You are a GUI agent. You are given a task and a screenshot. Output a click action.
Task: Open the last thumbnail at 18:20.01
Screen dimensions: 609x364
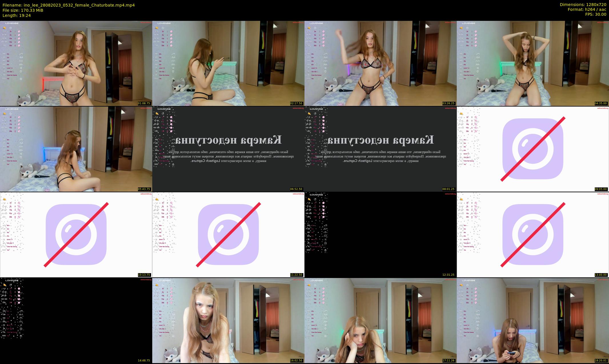(533, 320)
